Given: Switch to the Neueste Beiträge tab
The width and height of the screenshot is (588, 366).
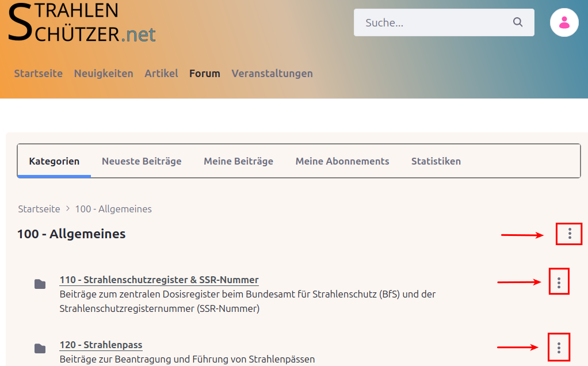Looking at the screenshot, I should click(x=142, y=161).
